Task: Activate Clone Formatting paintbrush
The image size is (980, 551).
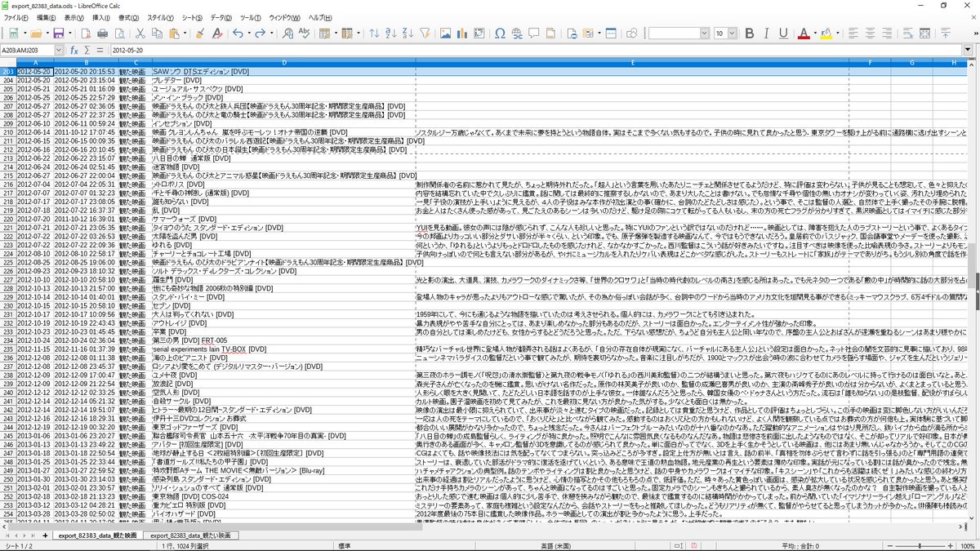Action: click(x=199, y=33)
